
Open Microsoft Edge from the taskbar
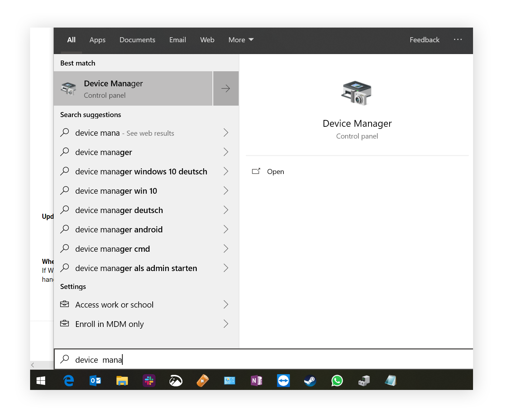point(68,381)
